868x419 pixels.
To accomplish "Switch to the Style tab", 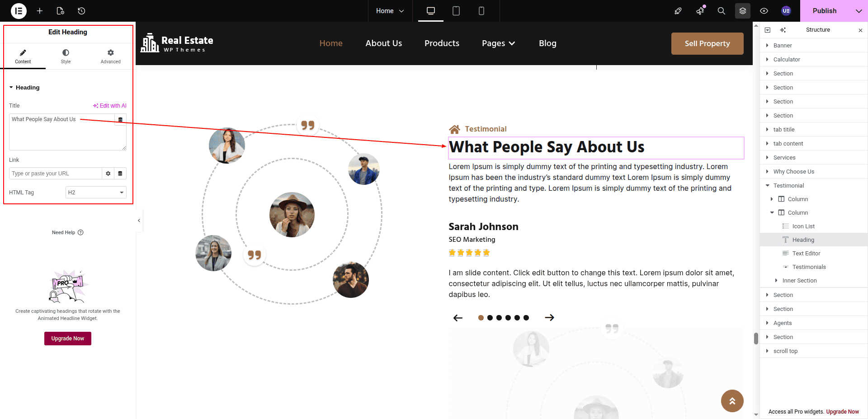I will coord(66,56).
